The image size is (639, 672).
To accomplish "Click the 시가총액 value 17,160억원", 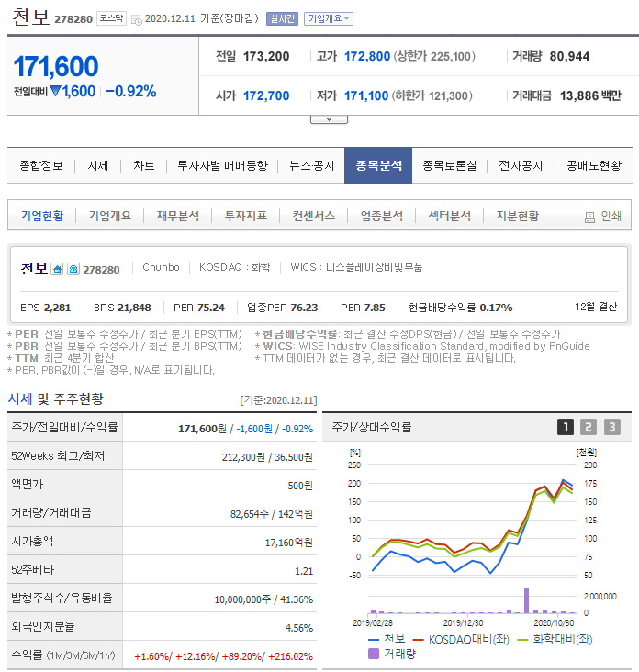I will (x=289, y=543).
